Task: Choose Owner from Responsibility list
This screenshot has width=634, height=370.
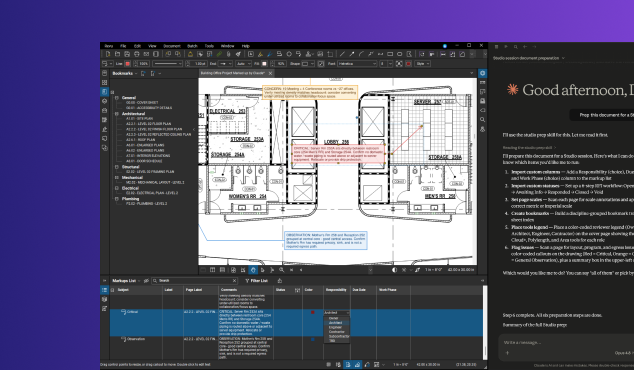Action: coord(334,318)
